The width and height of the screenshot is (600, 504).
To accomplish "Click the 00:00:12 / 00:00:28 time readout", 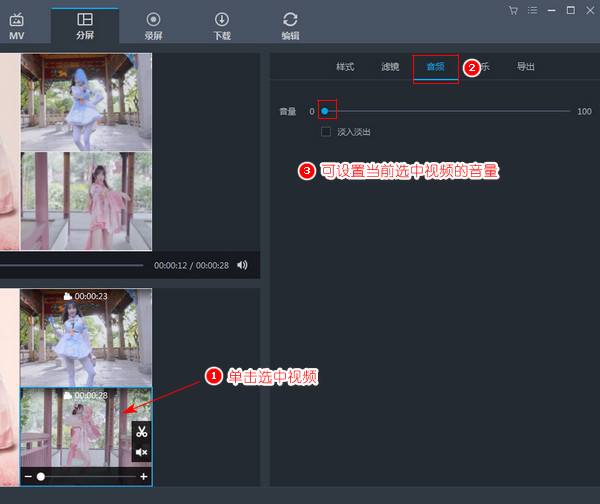I will pyautogui.click(x=191, y=265).
